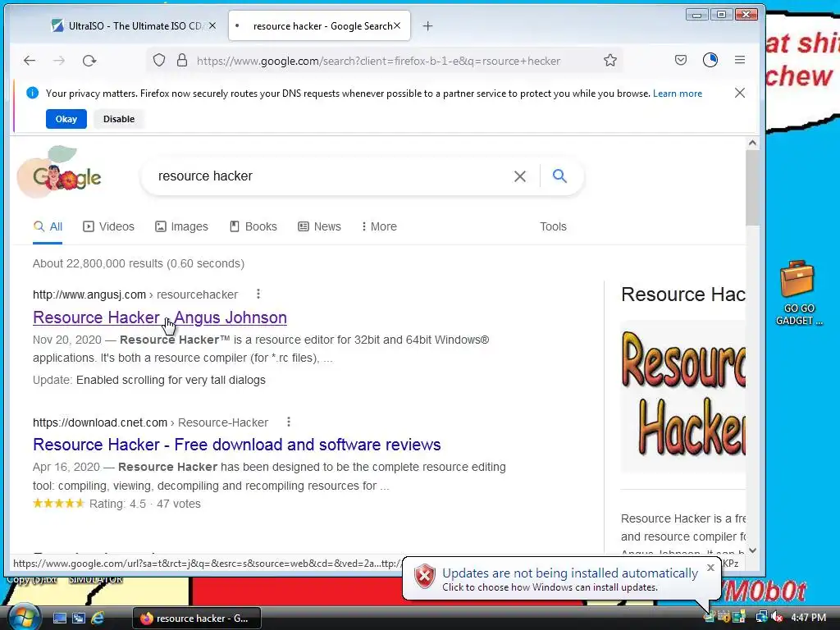Click Okay on the DNS privacy notice
This screenshot has height=630, width=840.
click(x=66, y=119)
